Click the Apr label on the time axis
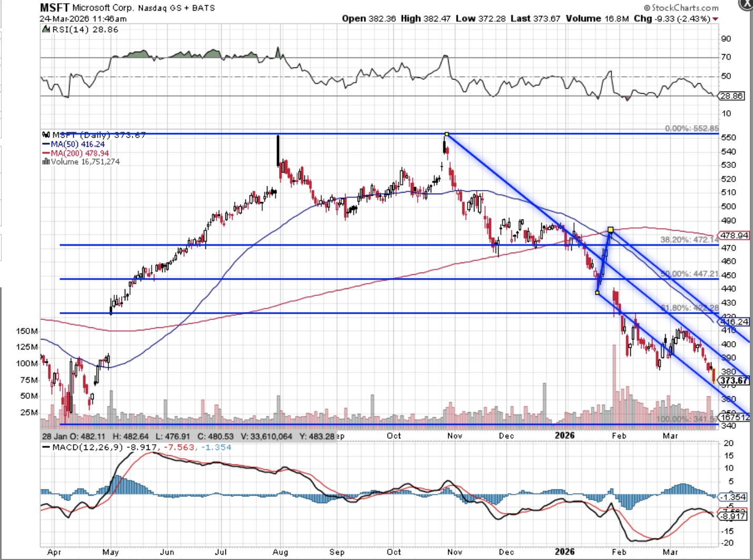The image size is (753, 560). click(54, 552)
